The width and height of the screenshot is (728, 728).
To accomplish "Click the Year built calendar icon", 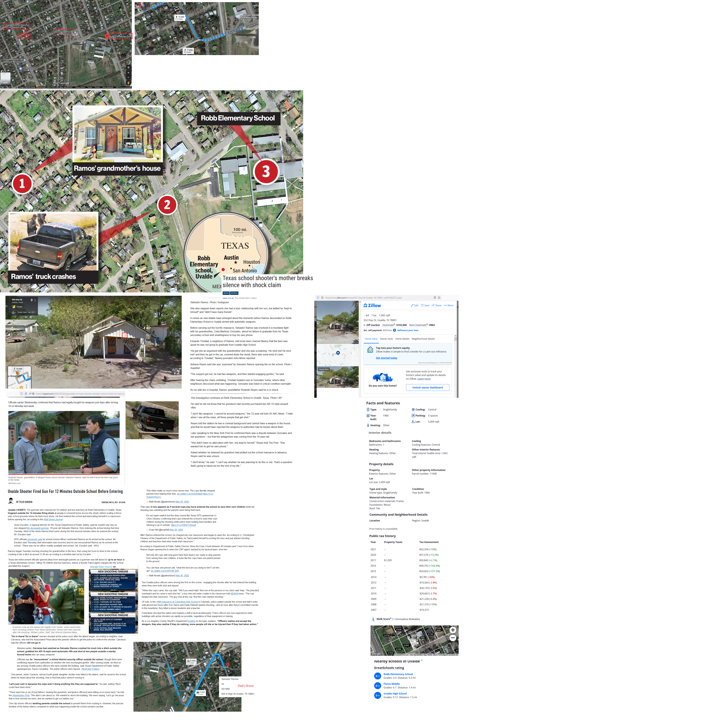I will point(368,416).
